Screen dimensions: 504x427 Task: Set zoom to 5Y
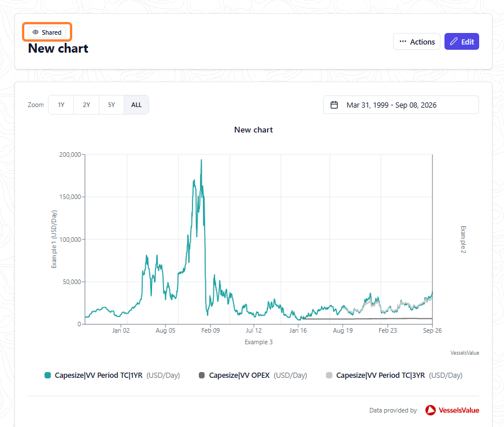[112, 105]
